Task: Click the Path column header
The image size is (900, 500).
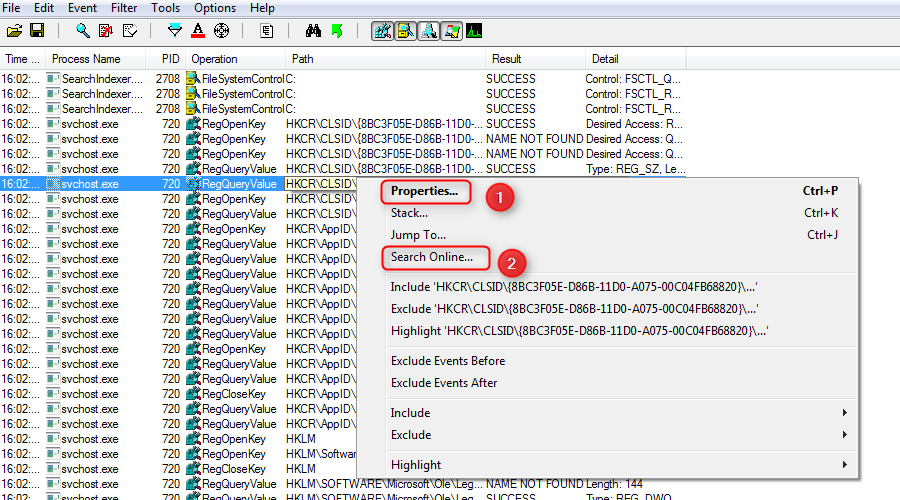Action: click(385, 59)
